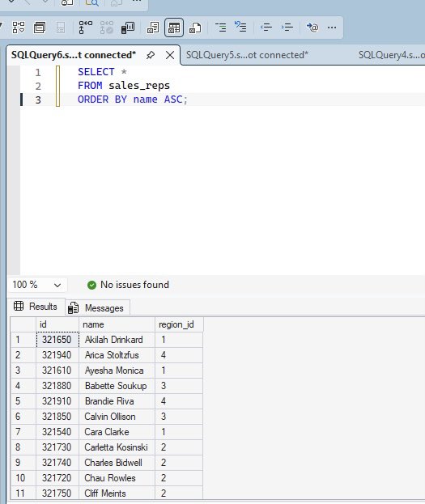Select the region_id column header
This screenshot has width=425, height=504.
click(179, 324)
